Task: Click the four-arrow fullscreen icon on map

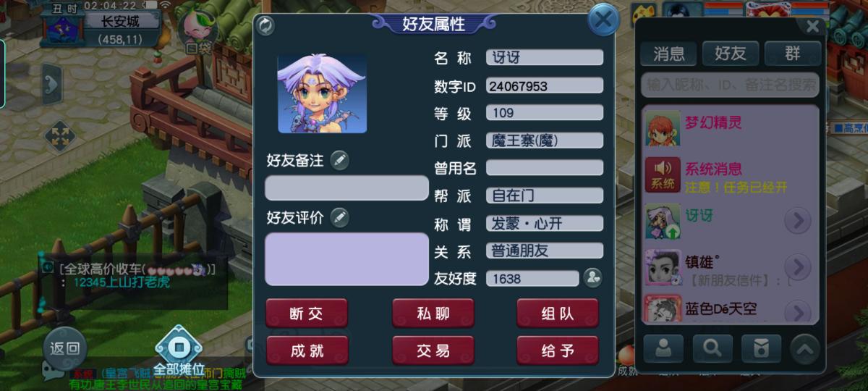Action: [60, 136]
